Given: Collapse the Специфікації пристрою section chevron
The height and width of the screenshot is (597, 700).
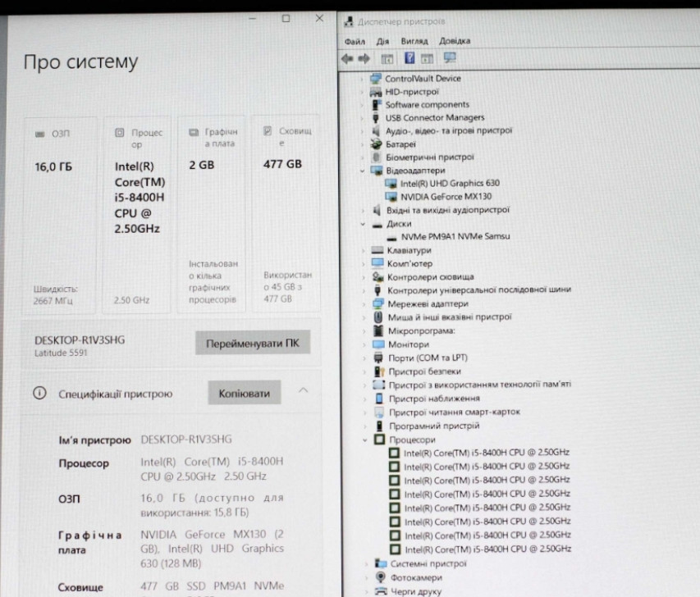Looking at the screenshot, I should (x=303, y=391).
